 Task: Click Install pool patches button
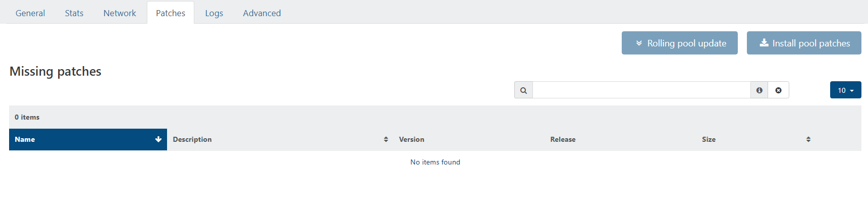pyautogui.click(x=804, y=43)
